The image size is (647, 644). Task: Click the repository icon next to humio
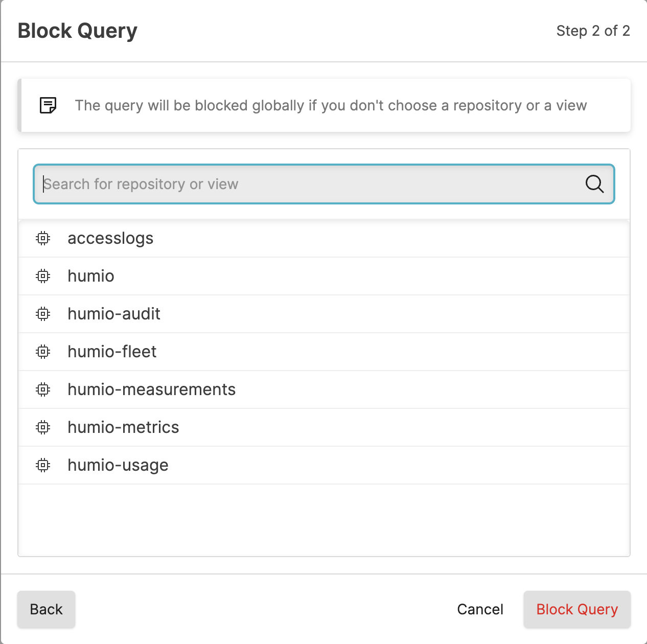pyautogui.click(x=43, y=276)
